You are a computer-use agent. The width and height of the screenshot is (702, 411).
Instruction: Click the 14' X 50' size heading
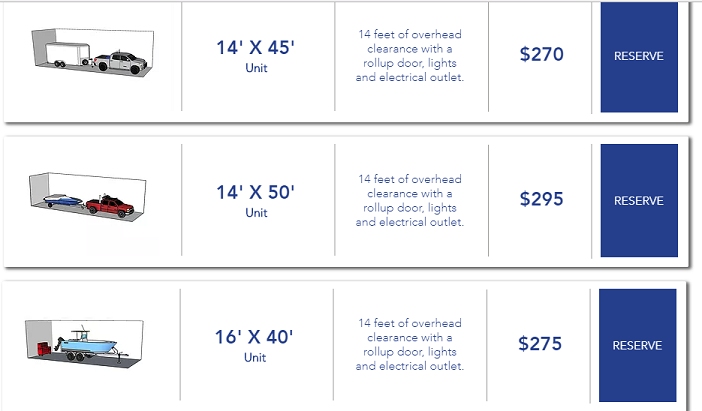256,192
